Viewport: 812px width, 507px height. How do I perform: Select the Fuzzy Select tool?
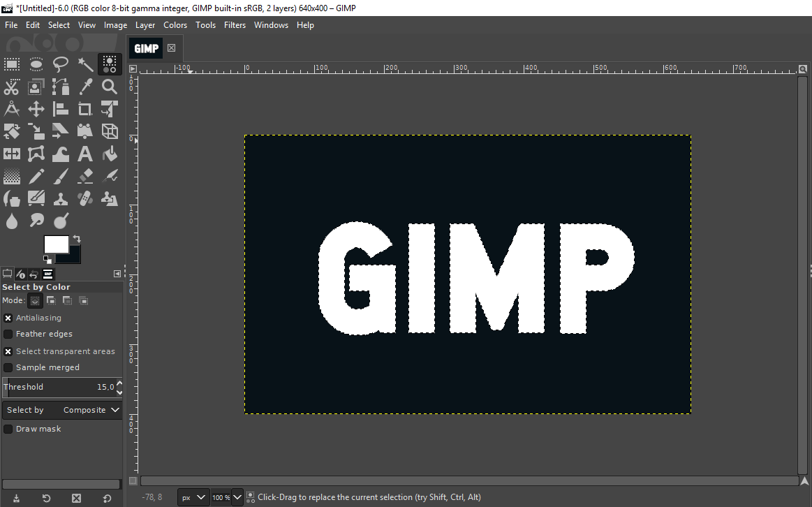pyautogui.click(x=85, y=64)
